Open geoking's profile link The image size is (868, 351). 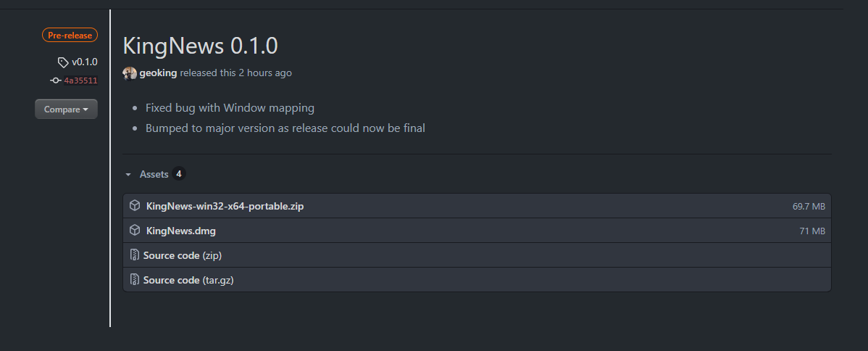(158, 73)
